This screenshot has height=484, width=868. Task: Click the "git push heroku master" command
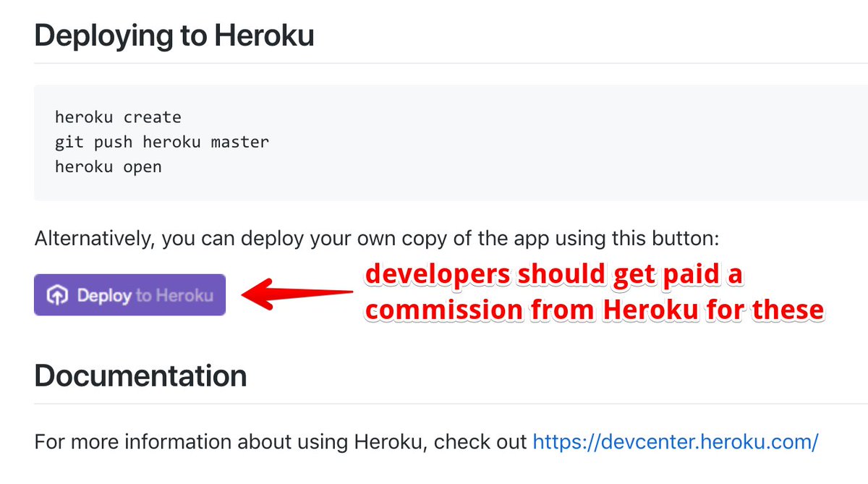pyautogui.click(x=162, y=142)
